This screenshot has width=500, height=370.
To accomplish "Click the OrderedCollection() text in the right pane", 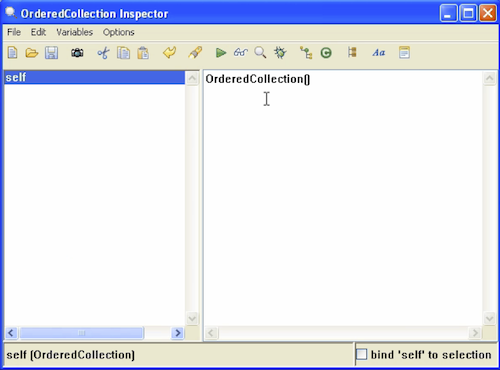I will point(258,79).
